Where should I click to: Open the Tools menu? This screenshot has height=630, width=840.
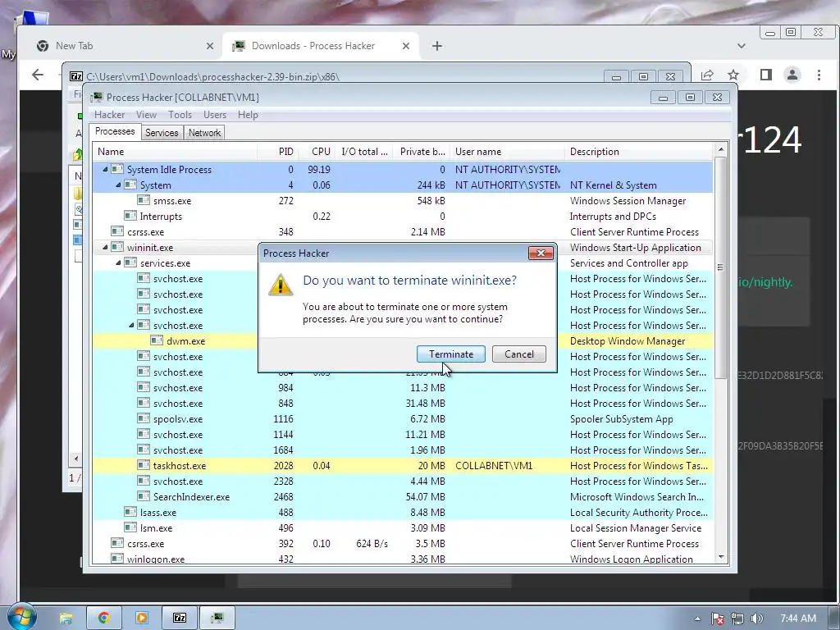pos(180,115)
